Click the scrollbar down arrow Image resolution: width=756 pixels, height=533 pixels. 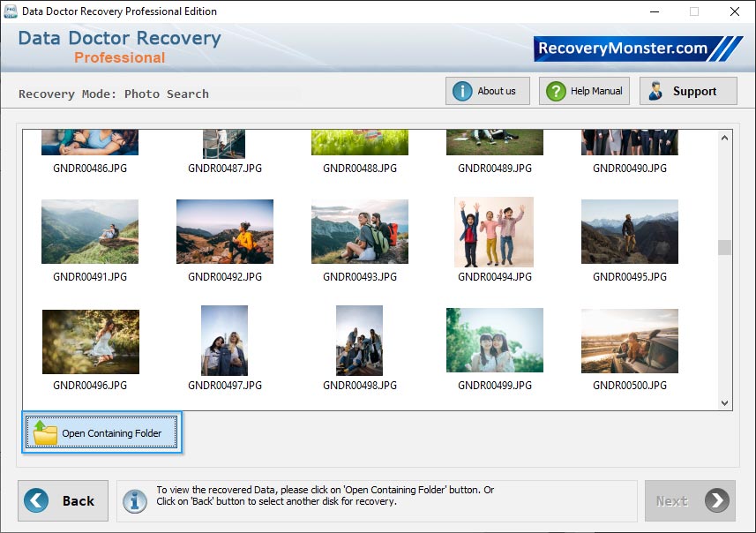724,403
